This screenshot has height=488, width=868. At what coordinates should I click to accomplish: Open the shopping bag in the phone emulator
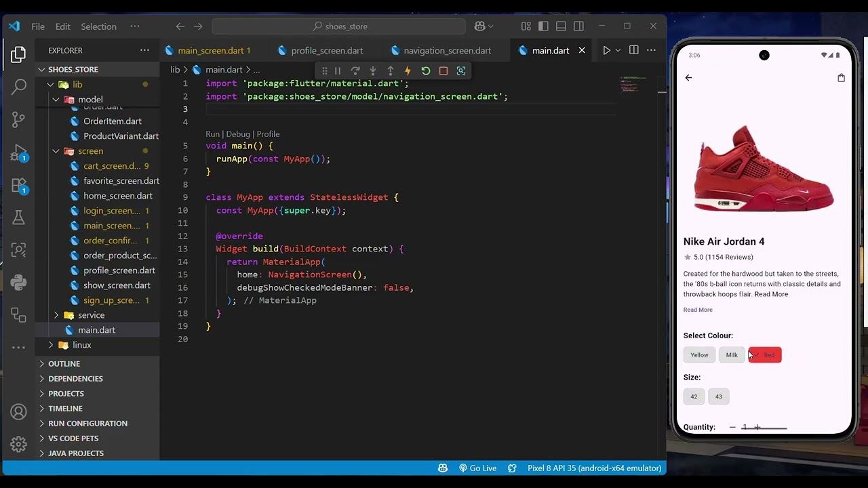click(x=841, y=78)
